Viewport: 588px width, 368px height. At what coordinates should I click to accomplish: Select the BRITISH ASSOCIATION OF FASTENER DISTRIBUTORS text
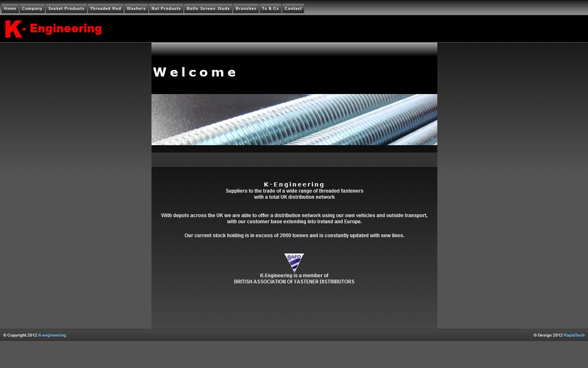click(294, 281)
